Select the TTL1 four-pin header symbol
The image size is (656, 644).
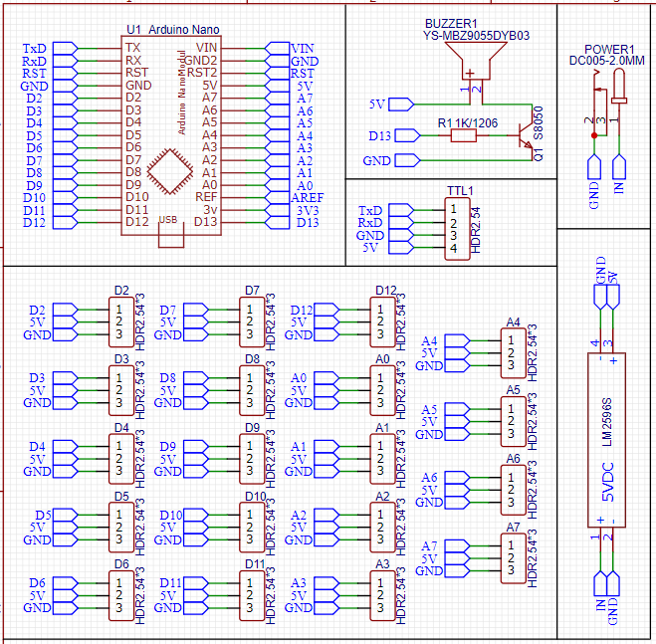point(457,229)
